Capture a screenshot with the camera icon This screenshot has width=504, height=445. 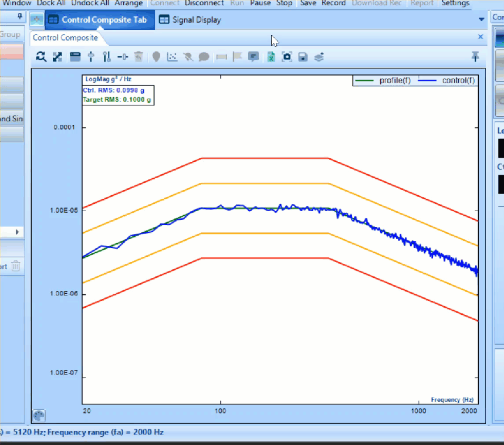tap(287, 57)
